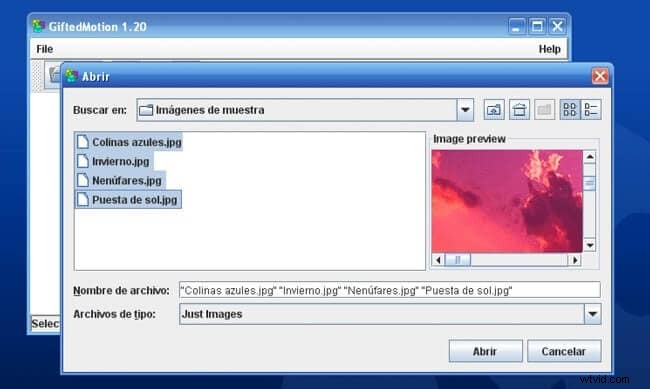
Task: Click the Nombre de archivo label
Action: click(121, 290)
